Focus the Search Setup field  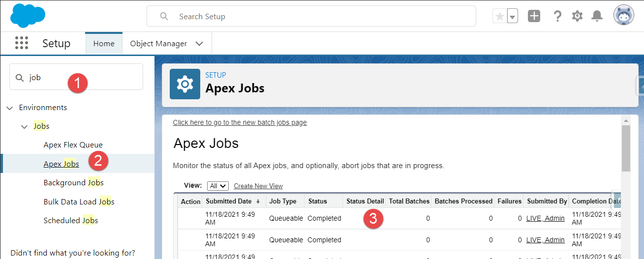pyautogui.click(x=311, y=16)
